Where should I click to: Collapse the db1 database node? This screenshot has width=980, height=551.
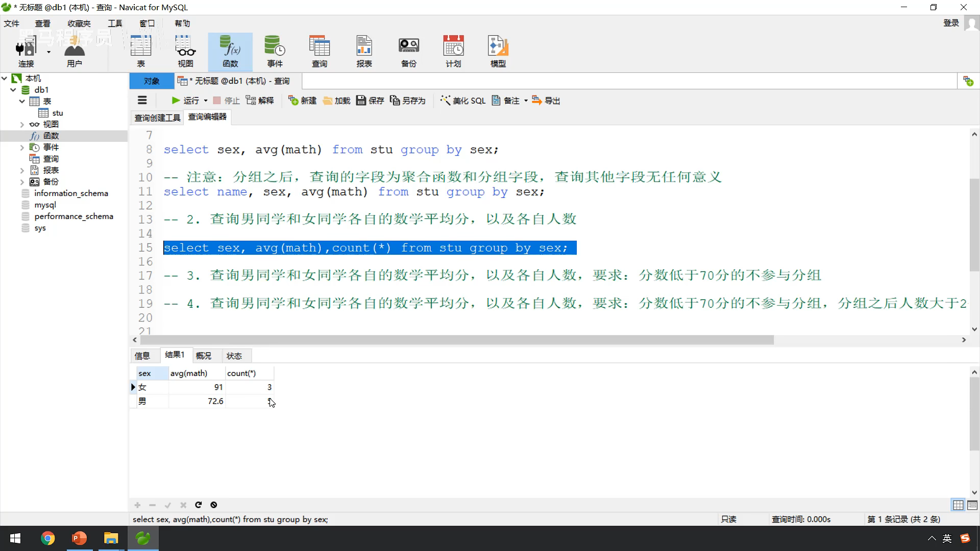coord(13,90)
